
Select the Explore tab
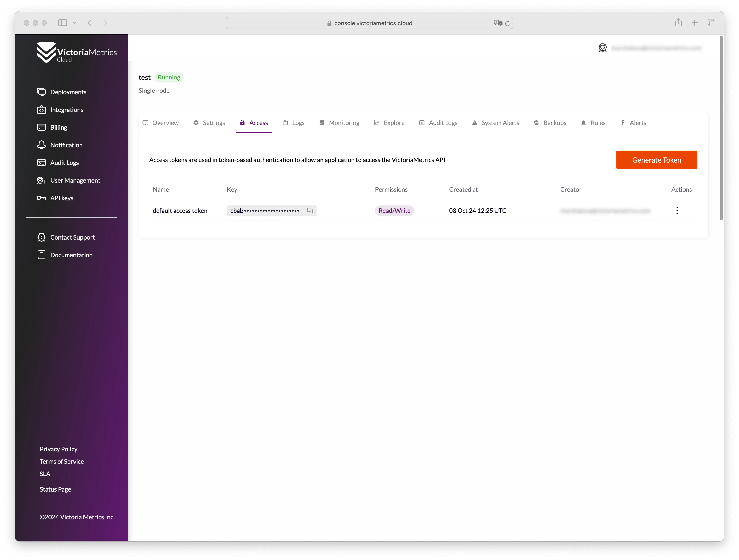[x=394, y=122]
